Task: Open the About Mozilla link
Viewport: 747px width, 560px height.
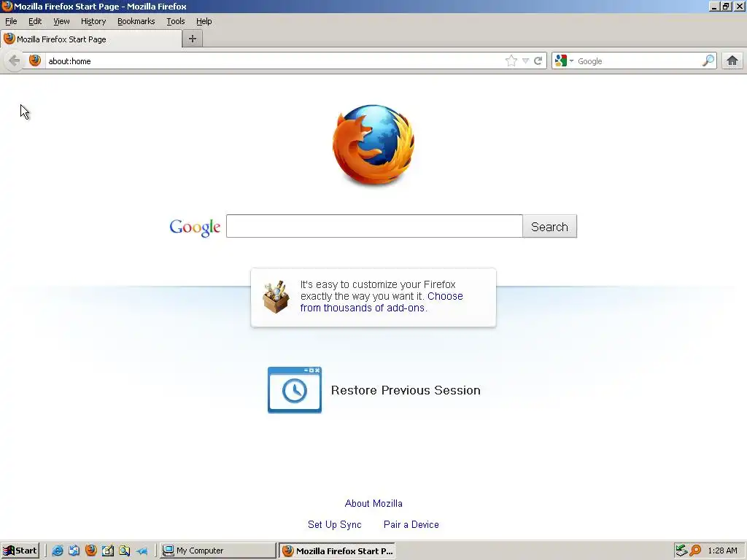Action: click(373, 503)
